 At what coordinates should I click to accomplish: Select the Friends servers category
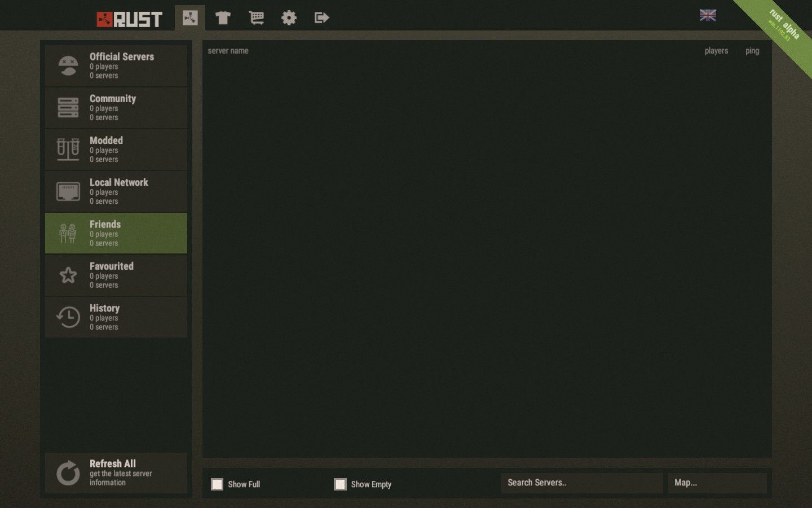pos(116,233)
